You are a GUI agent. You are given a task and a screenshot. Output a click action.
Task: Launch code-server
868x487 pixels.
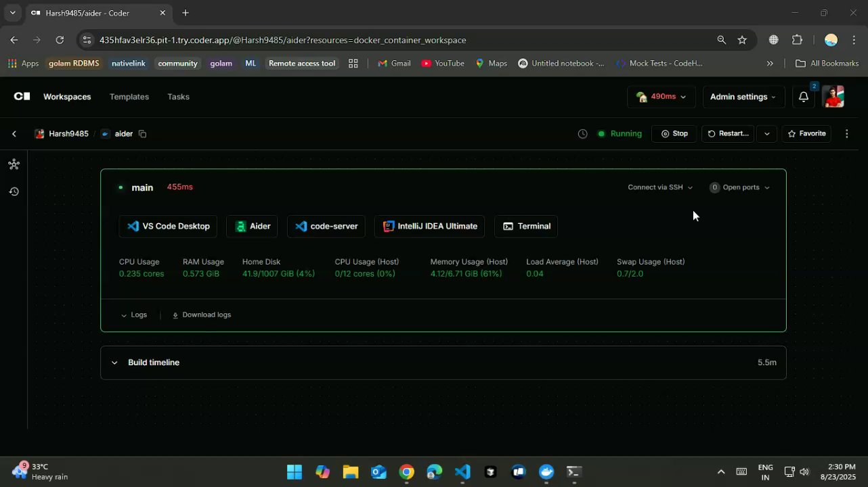pyautogui.click(x=326, y=226)
